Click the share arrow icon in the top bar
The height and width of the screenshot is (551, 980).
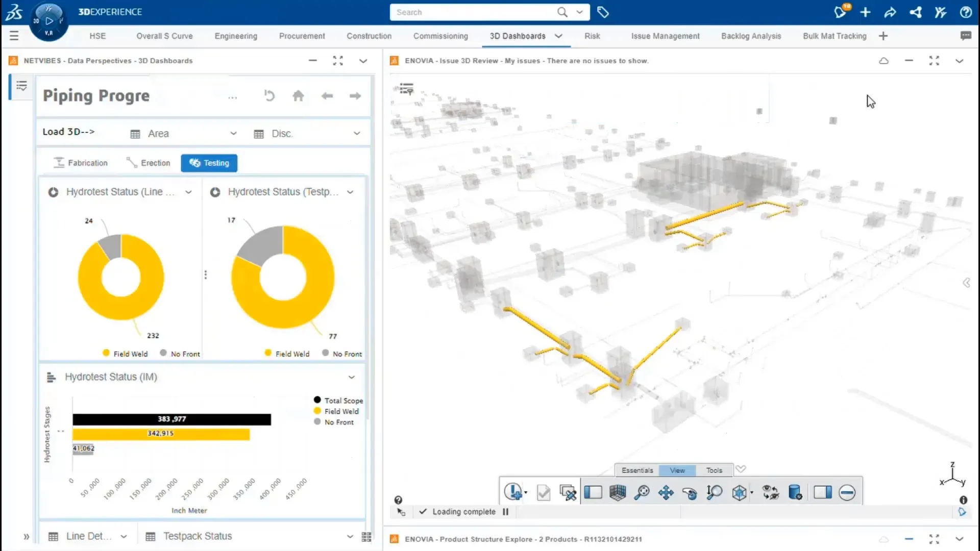coord(890,12)
